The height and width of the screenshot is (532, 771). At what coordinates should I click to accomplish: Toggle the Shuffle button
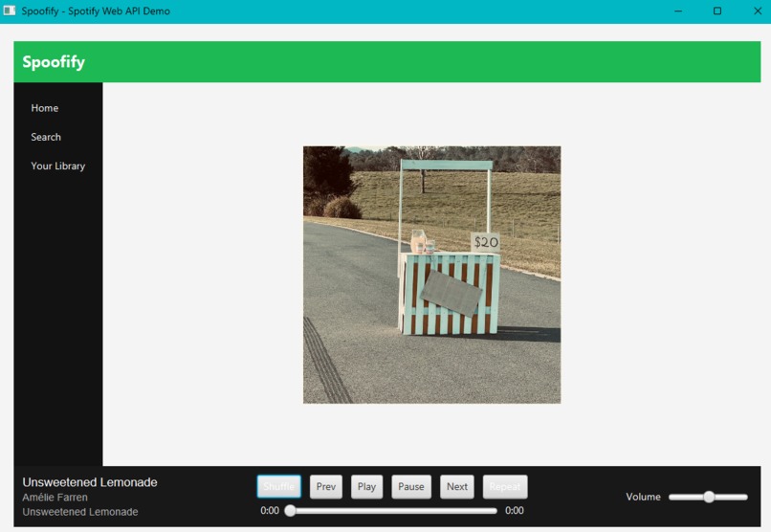click(278, 487)
